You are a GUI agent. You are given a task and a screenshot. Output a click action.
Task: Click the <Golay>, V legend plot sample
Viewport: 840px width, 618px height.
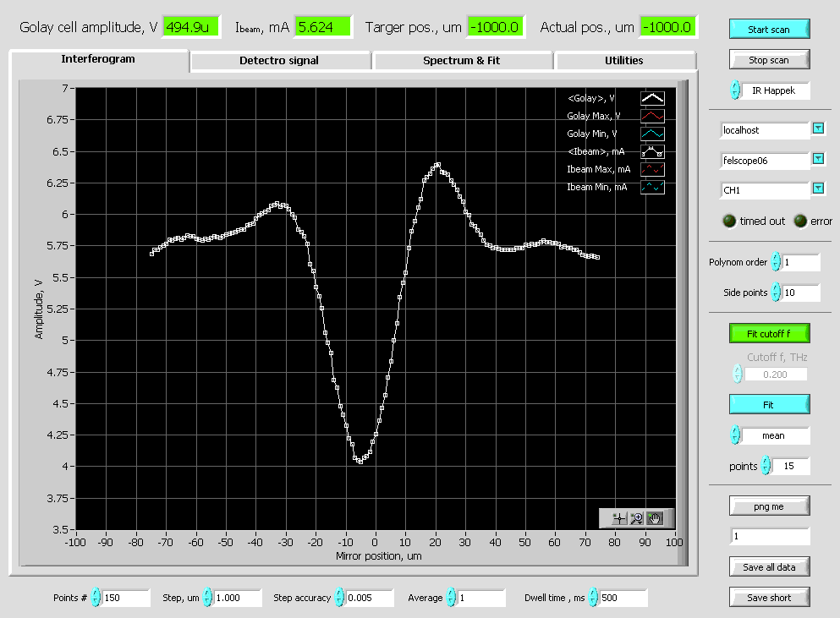tap(652, 98)
